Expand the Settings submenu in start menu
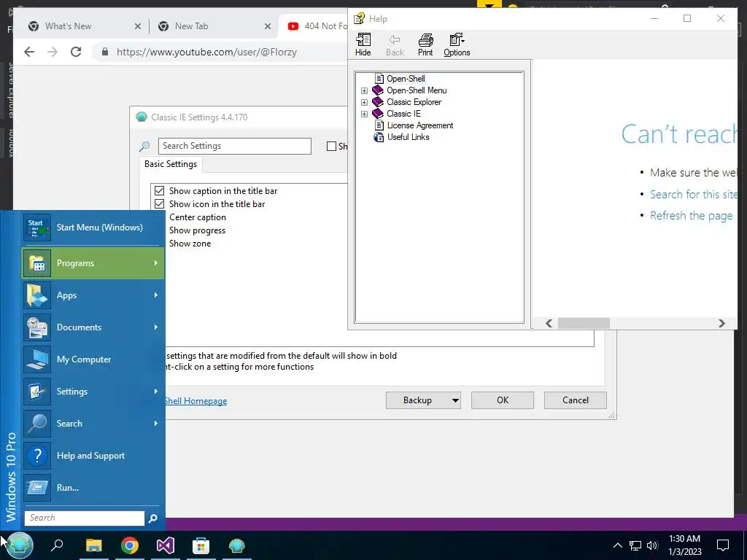The height and width of the screenshot is (560, 747). tap(93, 392)
